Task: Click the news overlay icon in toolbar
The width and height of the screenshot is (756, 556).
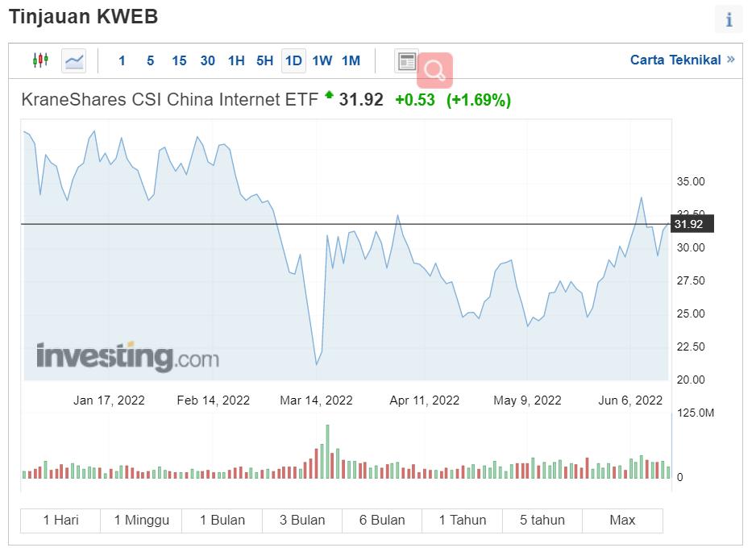Action: 407,60
